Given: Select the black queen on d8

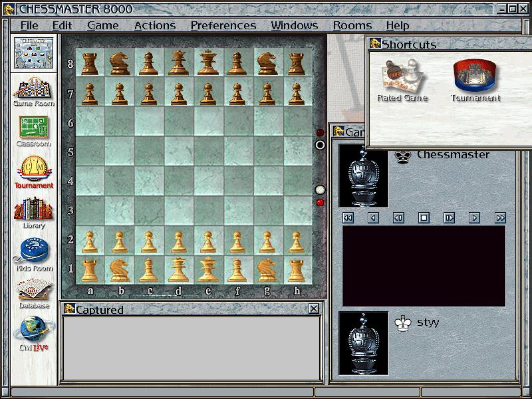Looking at the screenshot, I should click(178, 63).
